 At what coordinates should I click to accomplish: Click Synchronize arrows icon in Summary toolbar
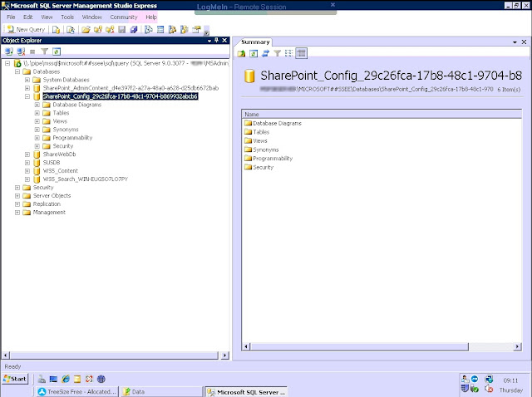(x=265, y=53)
